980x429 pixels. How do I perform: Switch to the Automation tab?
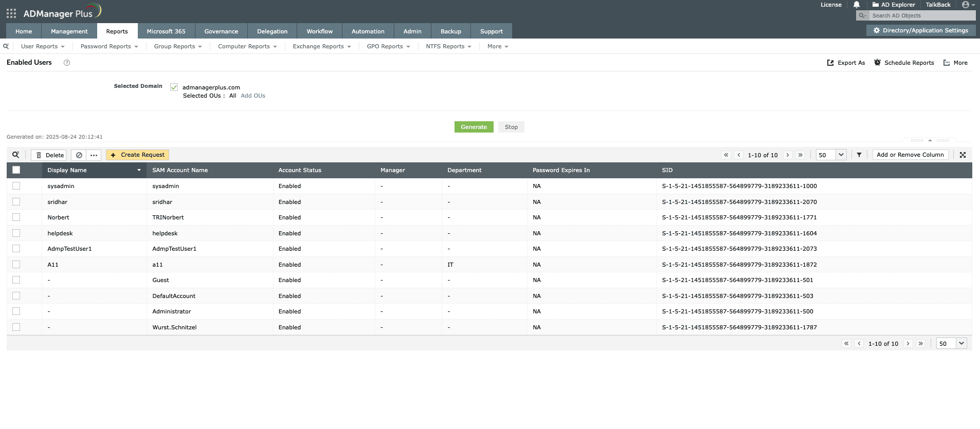click(x=368, y=31)
